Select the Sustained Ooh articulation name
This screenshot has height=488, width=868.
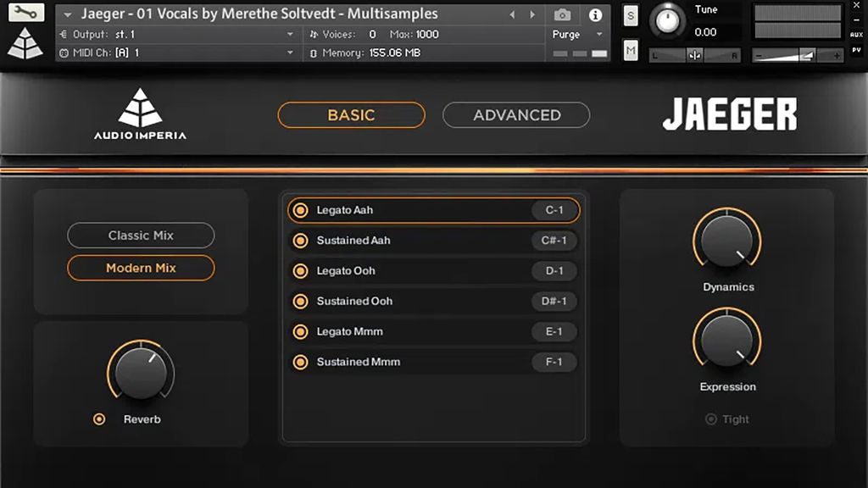click(x=354, y=302)
